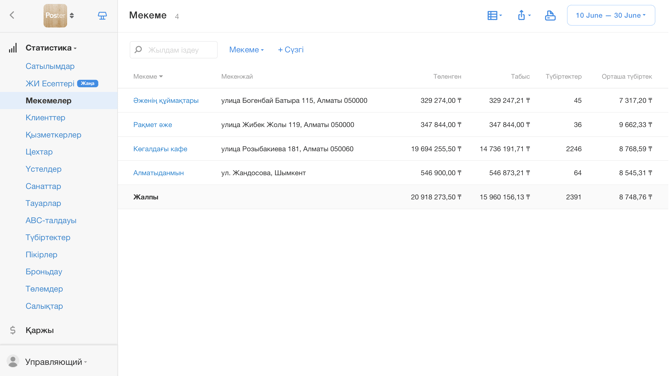Click the user avatar icon

[13, 361]
